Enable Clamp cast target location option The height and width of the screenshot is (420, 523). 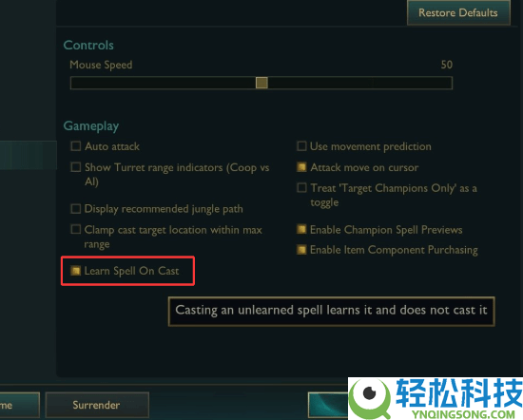pyautogui.click(x=76, y=229)
